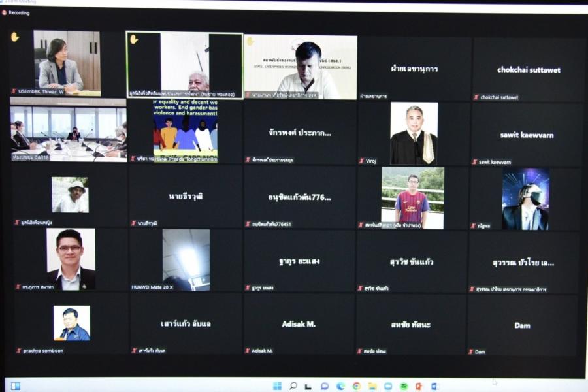Image resolution: width=588 pixels, height=392 pixels.
Task: Click muted mic icon beside chokchai suttawet
Action: pyautogui.click(x=476, y=97)
